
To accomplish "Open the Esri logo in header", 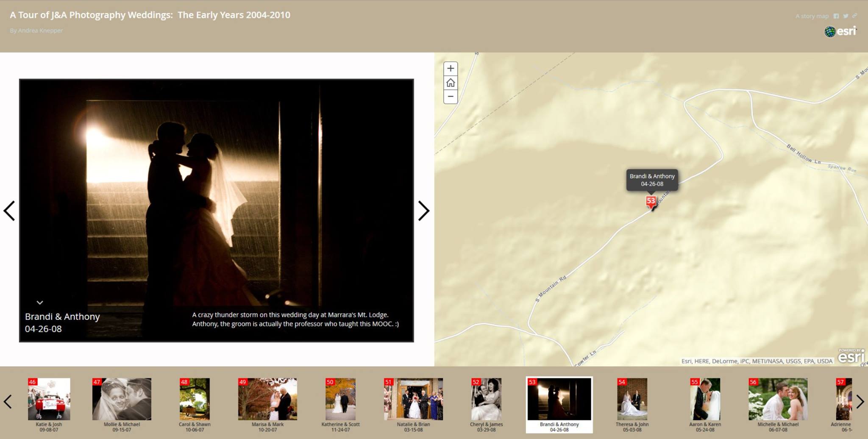I will coord(841,31).
